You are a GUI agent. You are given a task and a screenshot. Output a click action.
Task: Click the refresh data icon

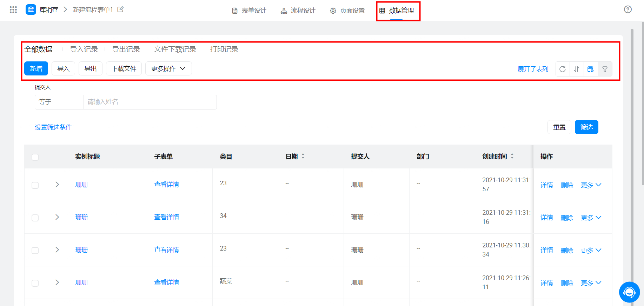tap(562, 69)
